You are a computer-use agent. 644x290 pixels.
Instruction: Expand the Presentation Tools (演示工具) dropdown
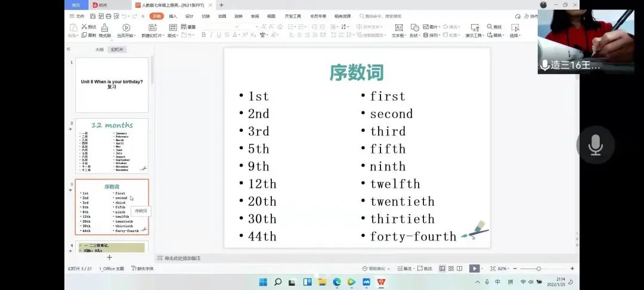tap(475, 36)
